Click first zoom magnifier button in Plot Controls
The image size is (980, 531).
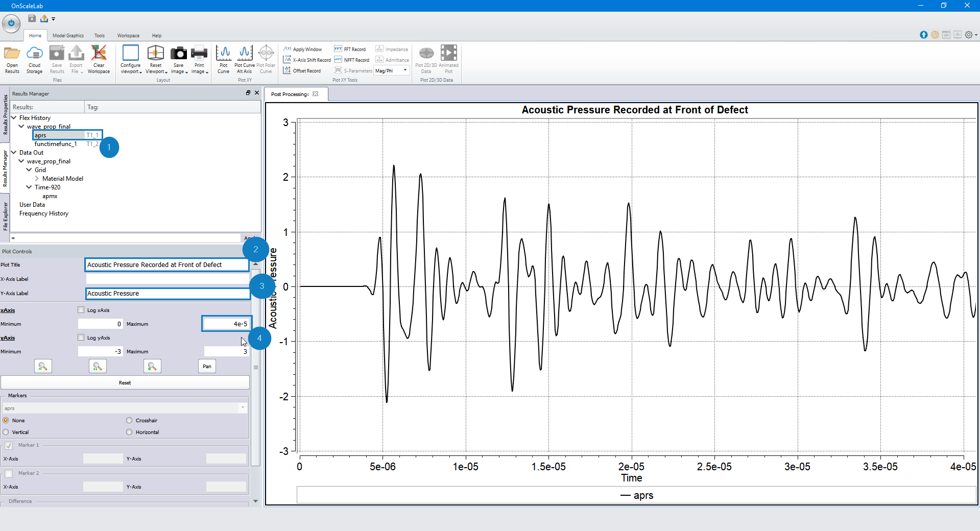coord(43,366)
